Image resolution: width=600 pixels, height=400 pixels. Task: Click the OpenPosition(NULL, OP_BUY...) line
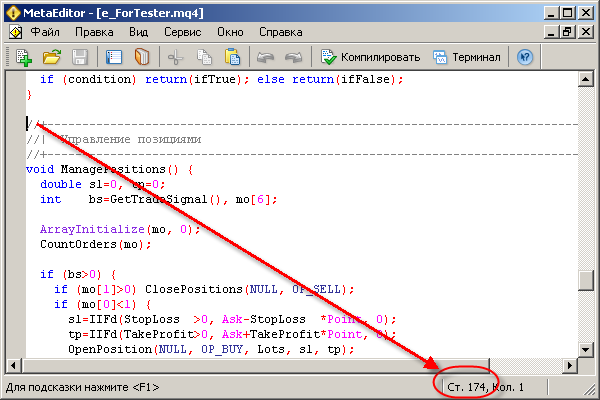[211, 349]
